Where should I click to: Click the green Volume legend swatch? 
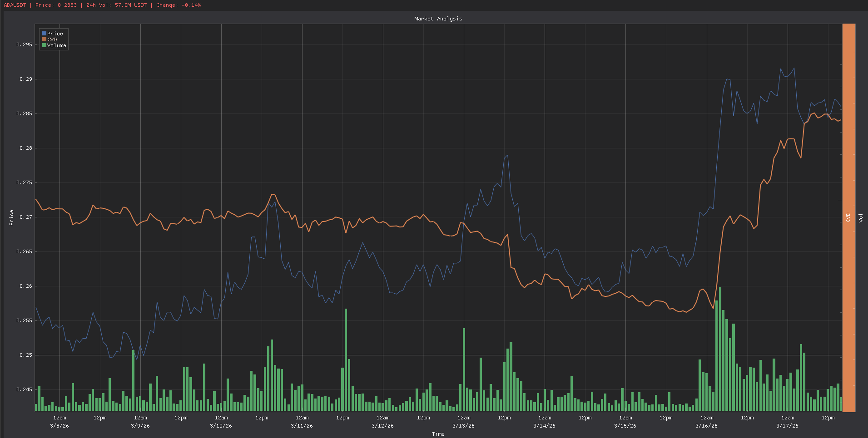pos(45,45)
